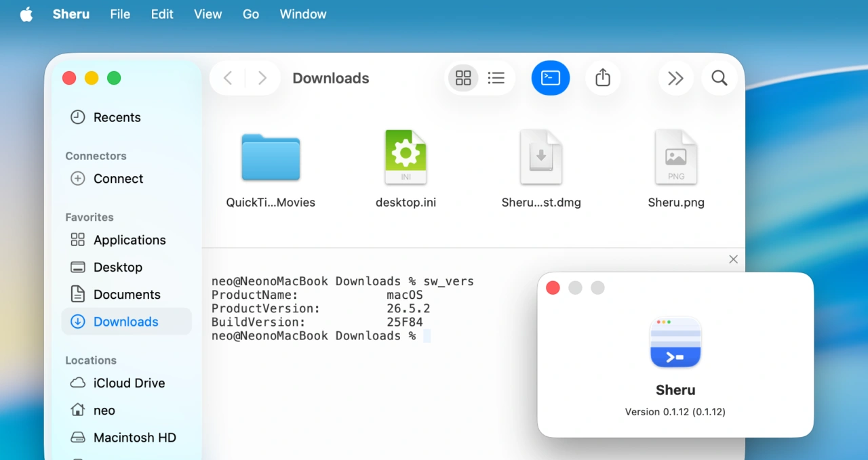Go forward with the right chevron
Viewport: 868px width, 460px height.
click(x=262, y=78)
